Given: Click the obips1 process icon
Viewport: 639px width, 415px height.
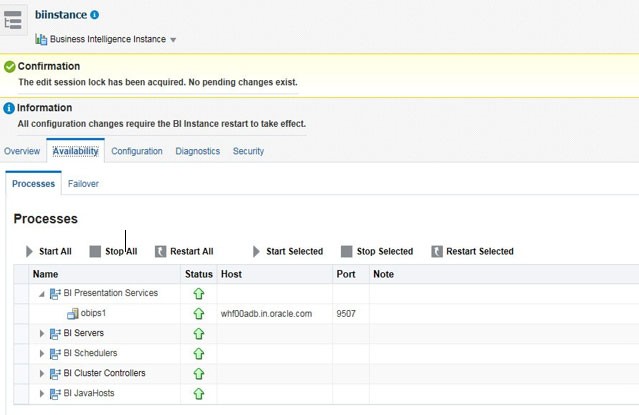Looking at the screenshot, I should pyautogui.click(x=73, y=313).
